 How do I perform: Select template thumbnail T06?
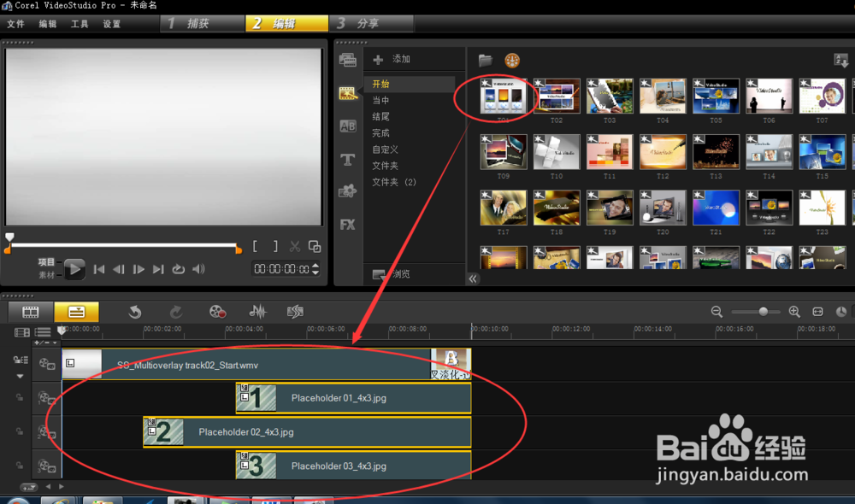769,96
